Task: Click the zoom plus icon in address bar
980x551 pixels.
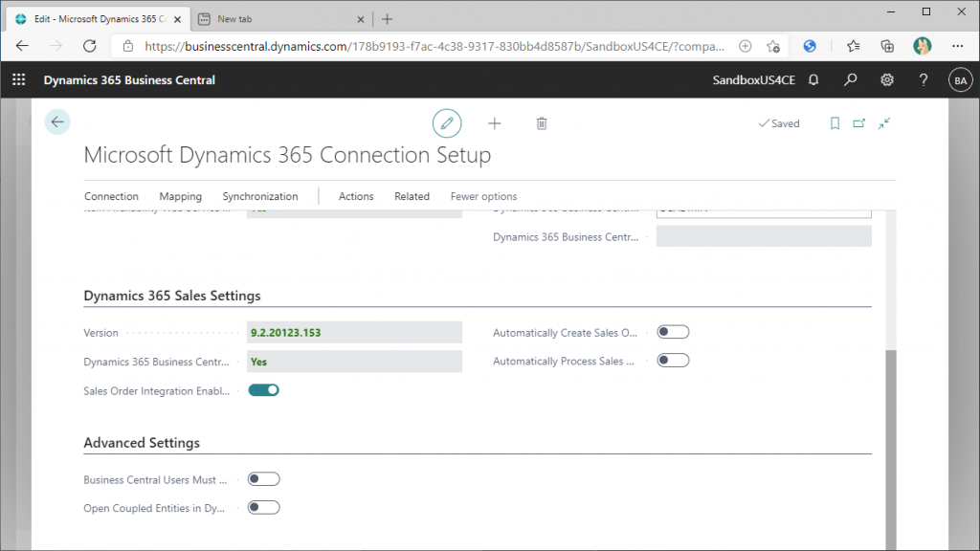Action: [745, 46]
